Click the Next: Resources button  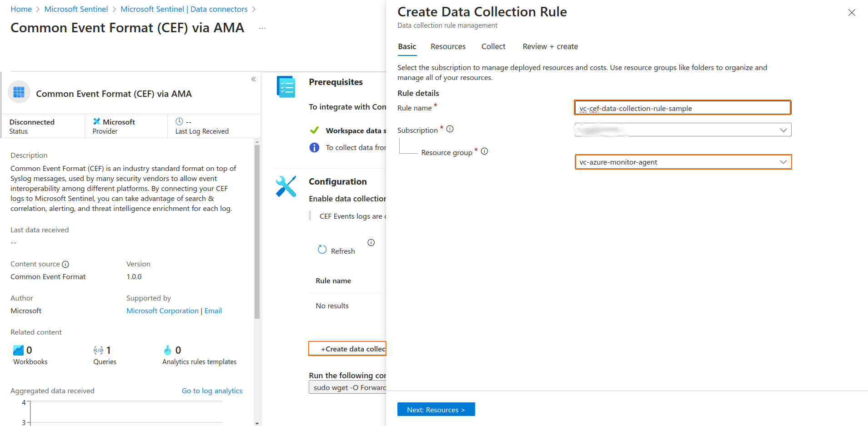point(436,410)
